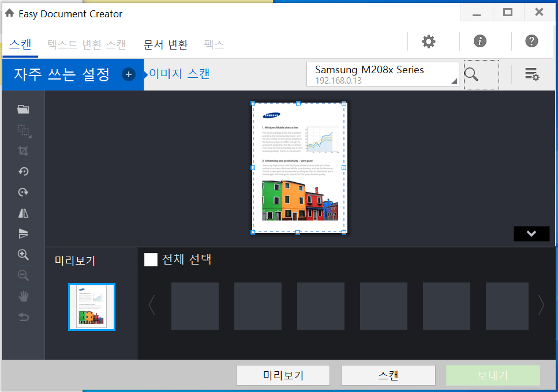Screen dimensions: 558x392
Task: Click the scanned page in preview area
Action: click(x=298, y=167)
